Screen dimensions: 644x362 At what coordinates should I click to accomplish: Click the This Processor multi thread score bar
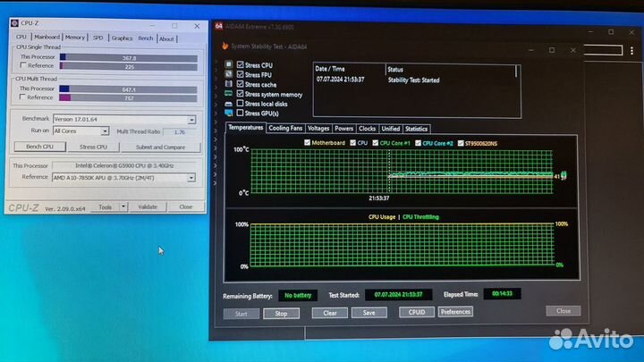(x=127, y=89)
